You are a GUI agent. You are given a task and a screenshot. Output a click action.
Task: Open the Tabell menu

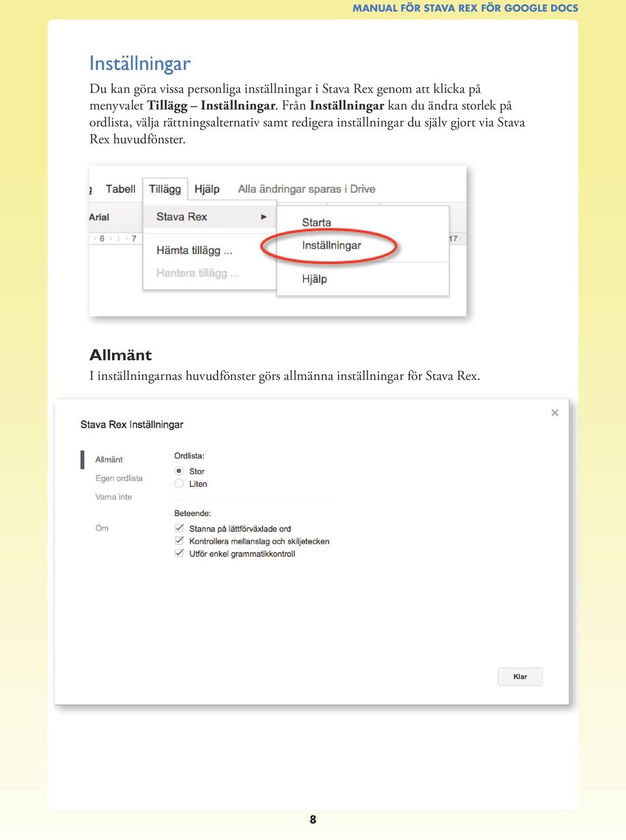pos(121,189)
